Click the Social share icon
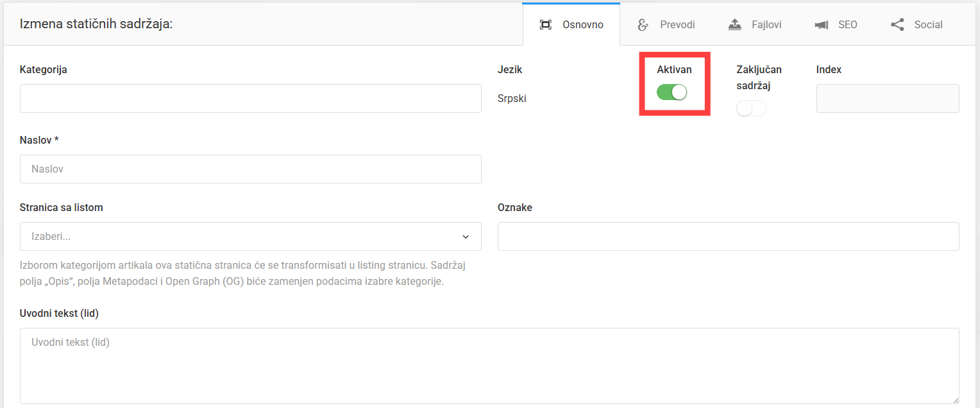 898,25
